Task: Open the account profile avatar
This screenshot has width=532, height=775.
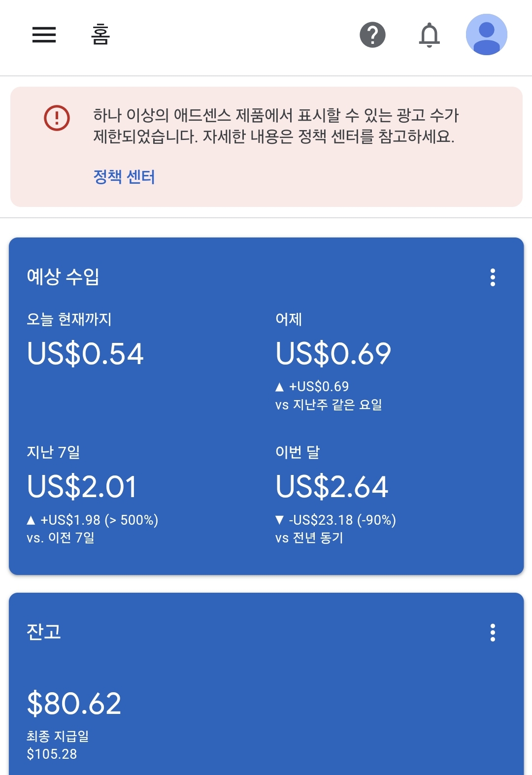Action: [x=486, y=34]
